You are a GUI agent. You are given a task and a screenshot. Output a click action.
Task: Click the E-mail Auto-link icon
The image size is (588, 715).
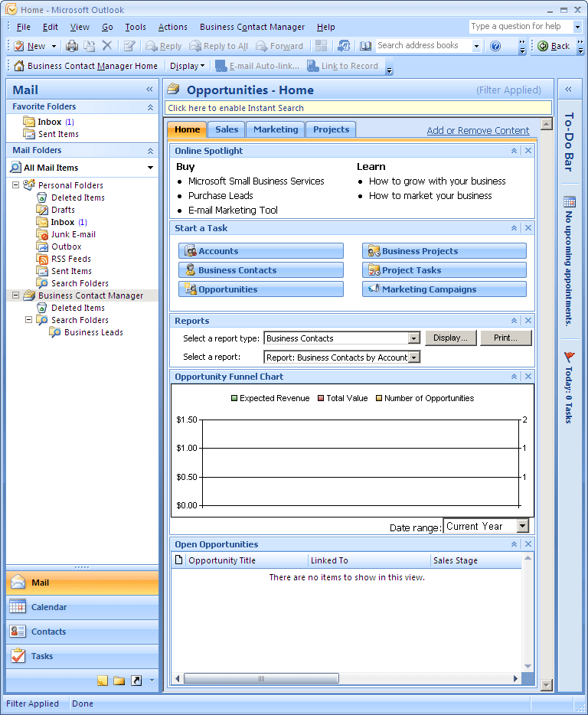(x=220, y=66)
